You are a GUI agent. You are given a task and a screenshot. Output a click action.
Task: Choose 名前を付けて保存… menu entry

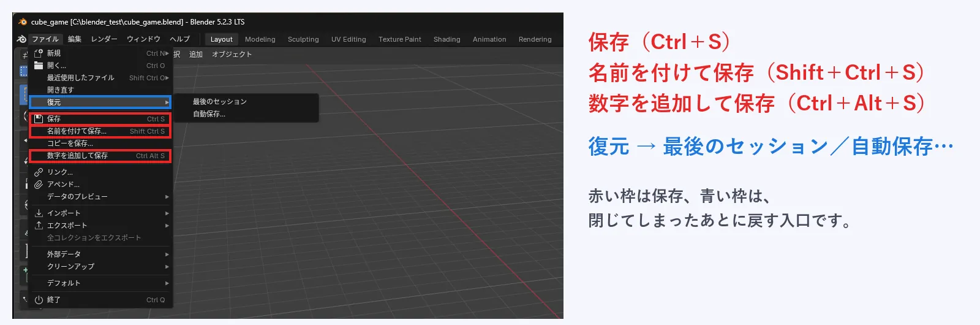[x=101, y=131]
